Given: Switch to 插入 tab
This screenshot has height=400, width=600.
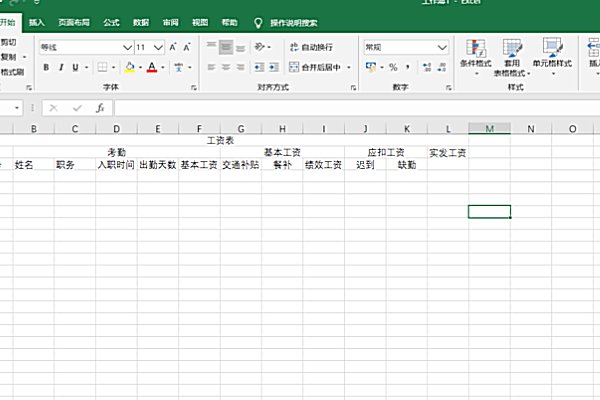Looking at the screenshot, I should point(37,23).
